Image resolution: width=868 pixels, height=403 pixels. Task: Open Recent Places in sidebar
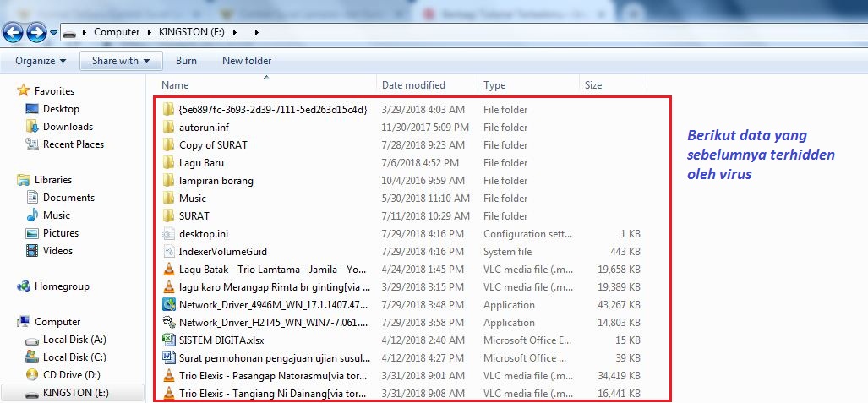[x=73, y=144]
